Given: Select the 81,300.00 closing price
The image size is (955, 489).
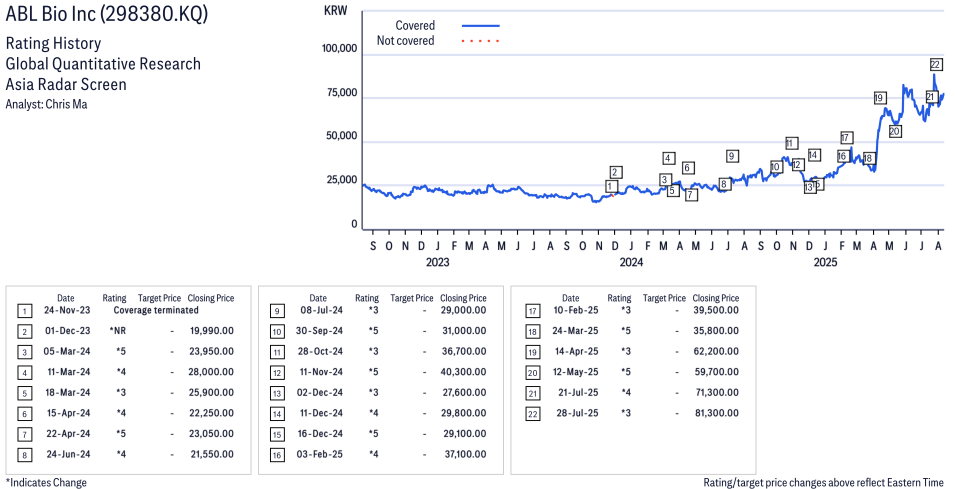Looking at the screenshot, I should pos(717,413).
